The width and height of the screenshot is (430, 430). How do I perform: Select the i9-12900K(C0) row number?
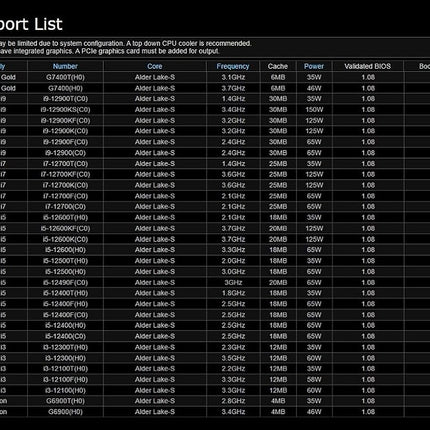pyautogui.click(x=65, y=131)
